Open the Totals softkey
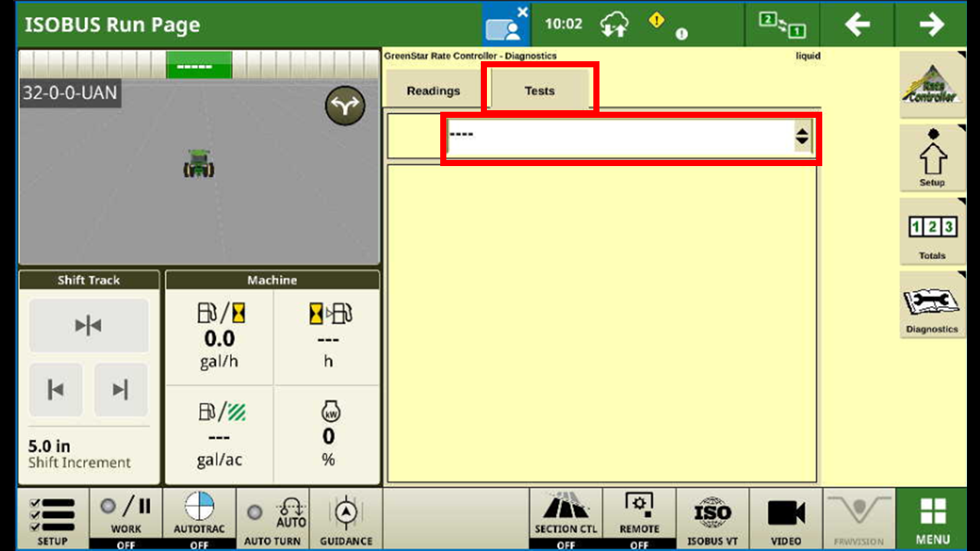The width and height of the screenshot is (980, 551). [x=933, y=232]
